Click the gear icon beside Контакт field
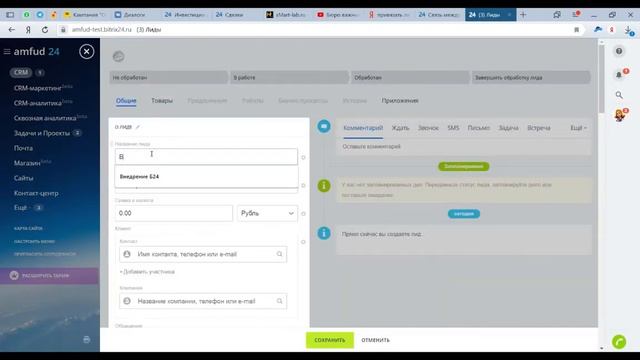Viewport: 640px width, 360px height. point(303,242)
